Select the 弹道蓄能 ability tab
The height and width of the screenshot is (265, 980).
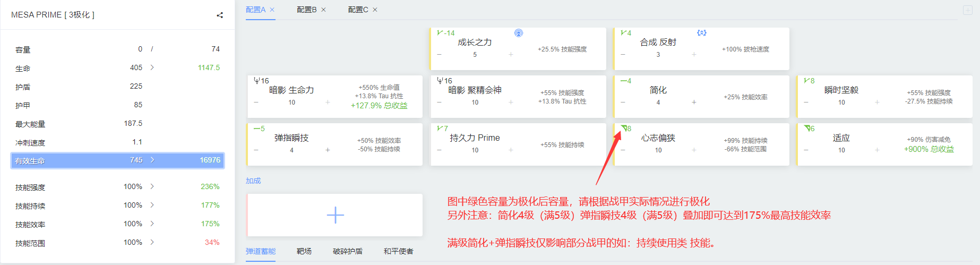[261, 251]
